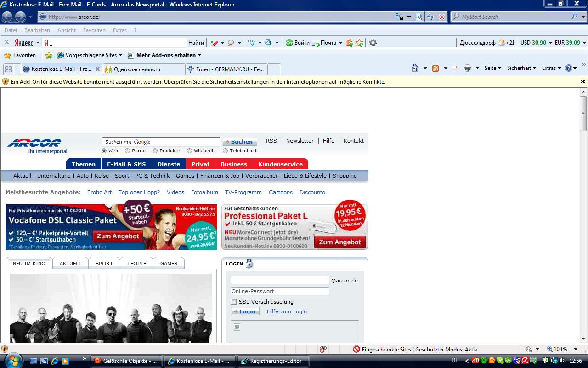Select the Wikipedia search radio button
Image resolution: width=588 pixels, height=368 pixels.
click(189, 151)
